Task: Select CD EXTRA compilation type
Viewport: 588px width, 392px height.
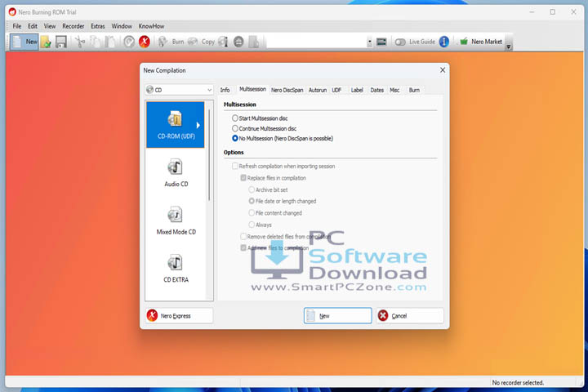Action: (x=176, y=269)
